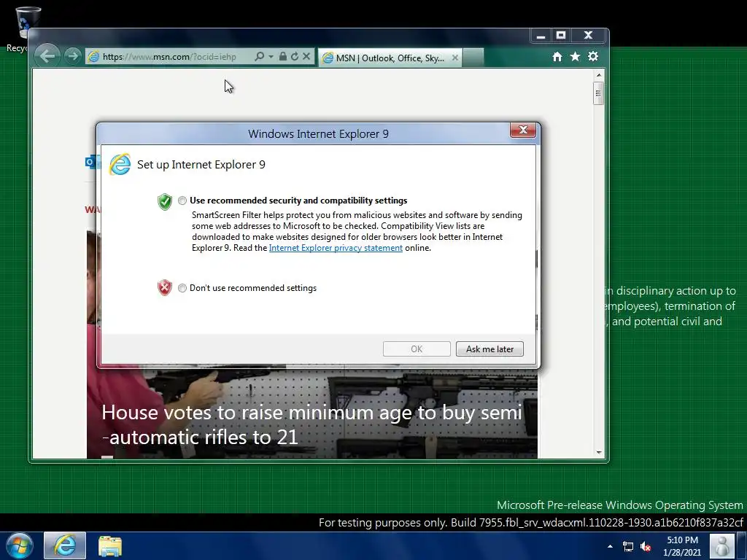747x560 pixels.
Task: Open the address bar autocomplete dropdown arrow
Action: pos(271,56)
